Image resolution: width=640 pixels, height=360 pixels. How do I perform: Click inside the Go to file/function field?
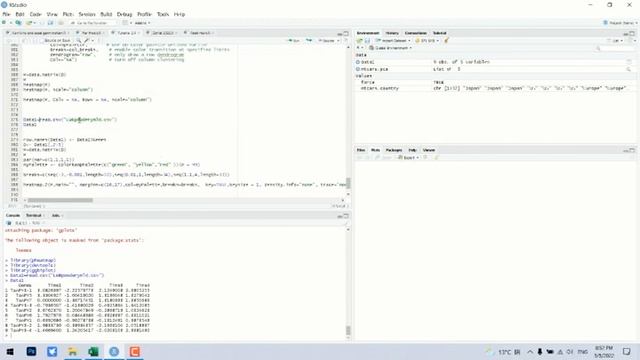tap(93, 23)
